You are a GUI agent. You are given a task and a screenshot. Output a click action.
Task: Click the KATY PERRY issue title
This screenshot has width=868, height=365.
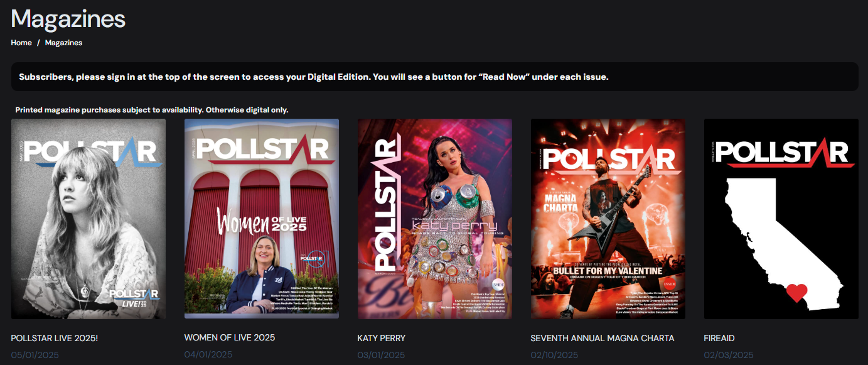click(382, 338)
